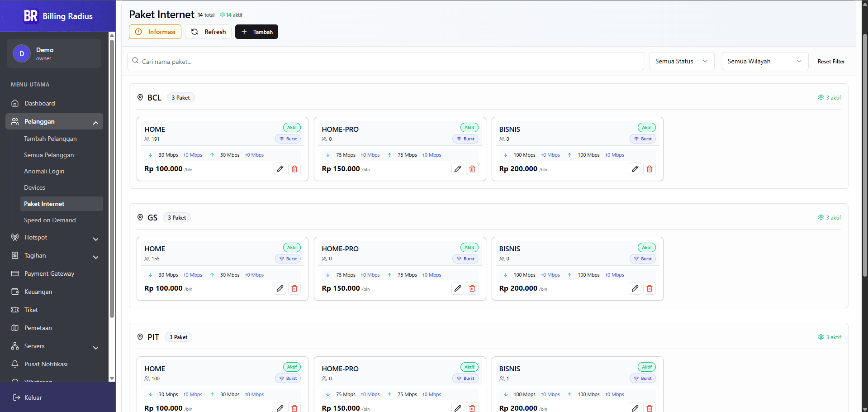The height and width of the screenshot is (412, 868).
Task: Delete the PIT HOME-PRO package
Action: click(472, 408)
